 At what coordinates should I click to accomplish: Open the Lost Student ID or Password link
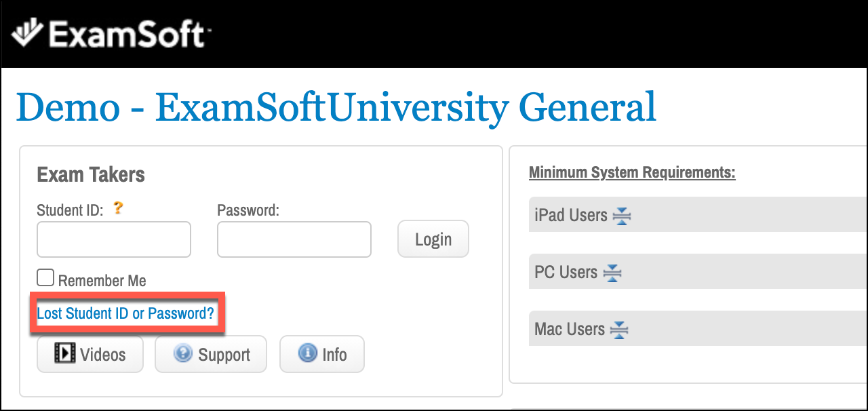pyautogui.click(x=125, y=313)
